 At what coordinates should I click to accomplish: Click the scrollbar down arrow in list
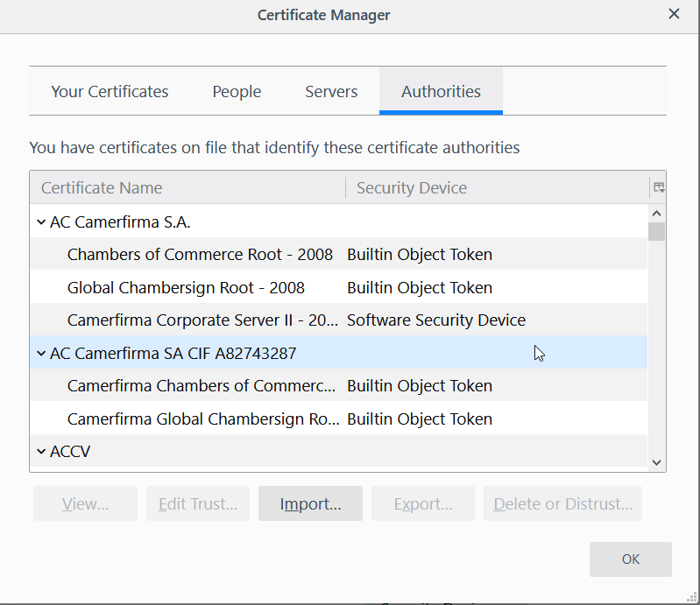coord(656,462)
